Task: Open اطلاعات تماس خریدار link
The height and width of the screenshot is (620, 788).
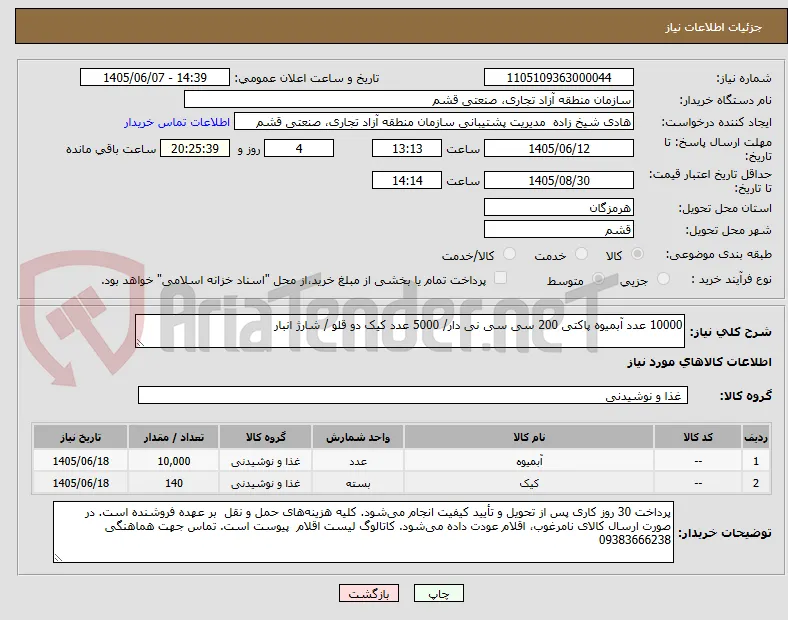Action: pyautogui.click(x=177, y=122)
